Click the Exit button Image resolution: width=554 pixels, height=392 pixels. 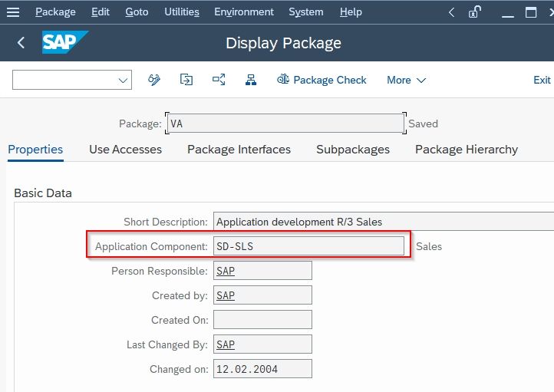click(x=542, y=81)
